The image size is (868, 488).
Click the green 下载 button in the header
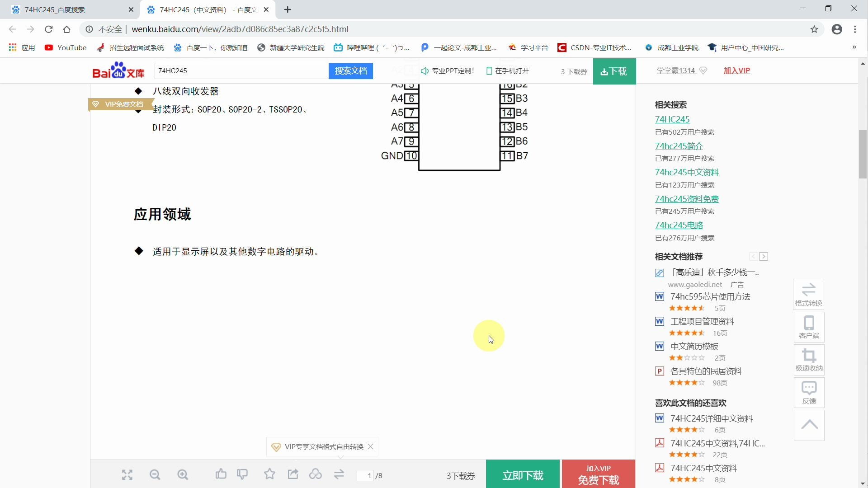(x=614, y=71)
